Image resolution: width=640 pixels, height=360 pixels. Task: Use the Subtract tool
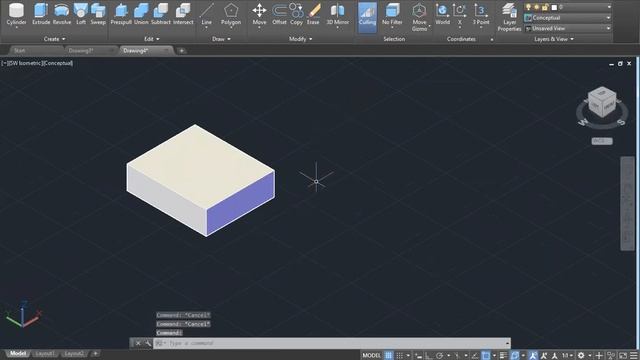tap(160, 14)
